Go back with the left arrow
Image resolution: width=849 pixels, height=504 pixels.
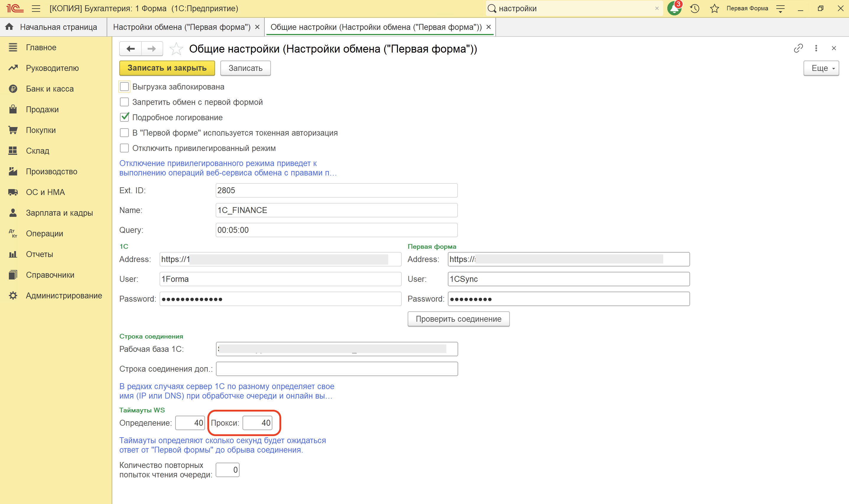[x=130, y=48]
